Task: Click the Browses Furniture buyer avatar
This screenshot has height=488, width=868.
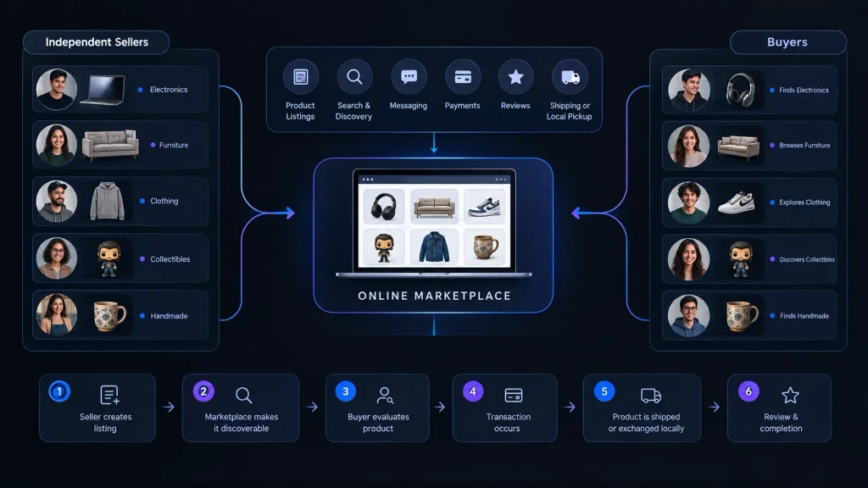Action: coord(688,146)
